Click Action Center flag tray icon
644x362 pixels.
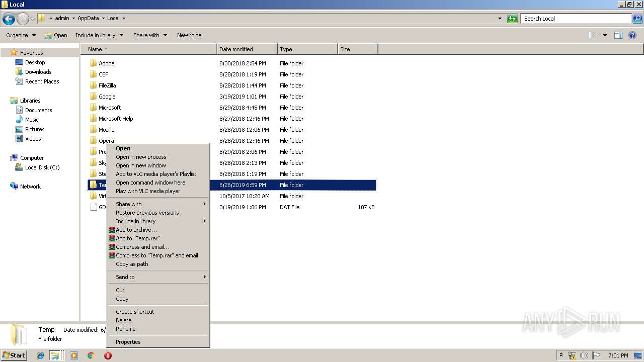coord(596,355)
